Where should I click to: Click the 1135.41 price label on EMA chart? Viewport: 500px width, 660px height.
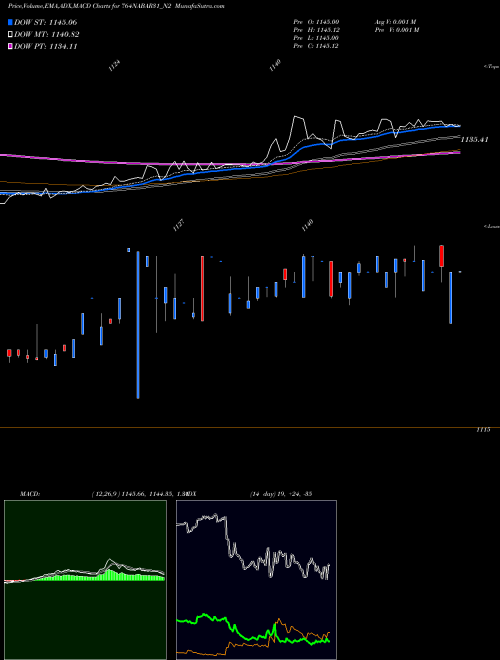[475, 139]
